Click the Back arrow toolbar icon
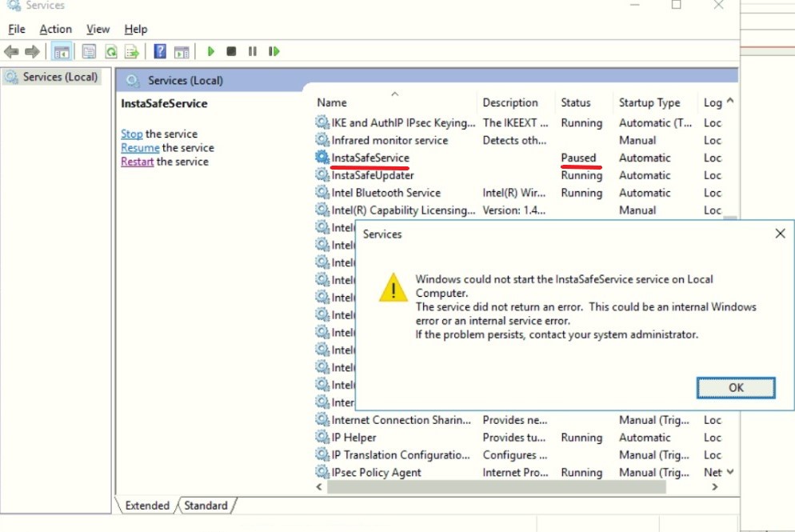795x532 pixels. point(11,51)
